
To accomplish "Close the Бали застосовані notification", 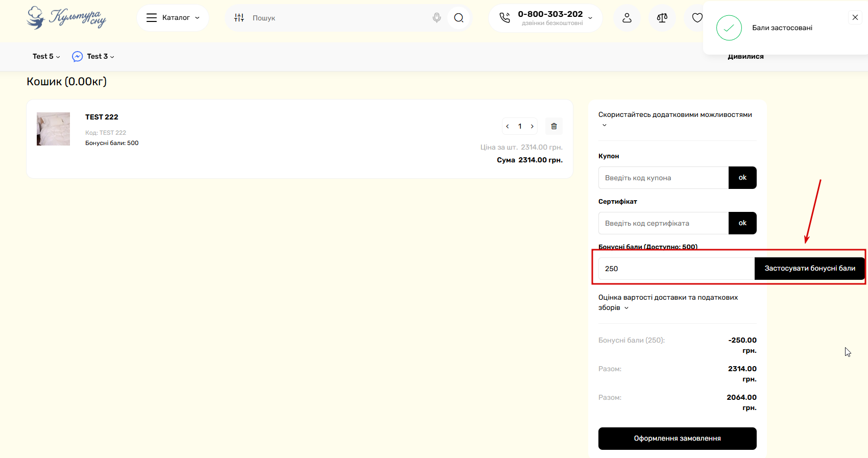I will 855,17.
